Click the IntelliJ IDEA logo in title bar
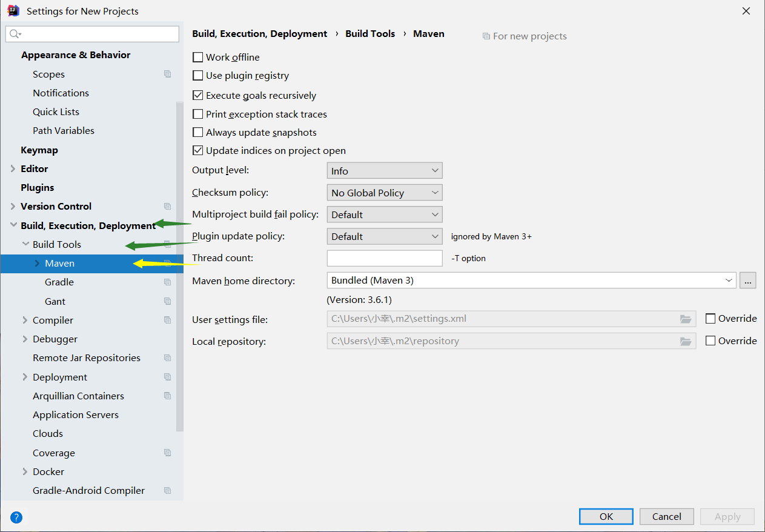Screen dimensions: 765x532 click(13, 10)
